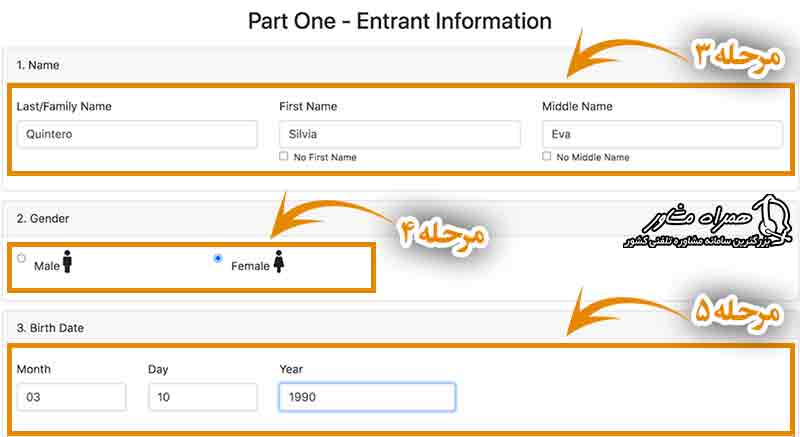The image size is (800, 437).
Task: Click the orange arrow pointing to Name section
Action: coord(629,54)
